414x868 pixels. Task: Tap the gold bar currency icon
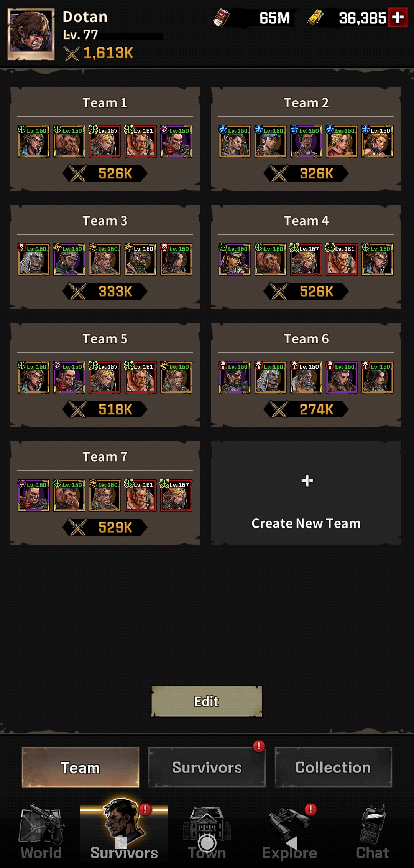(x=315, y=18)
